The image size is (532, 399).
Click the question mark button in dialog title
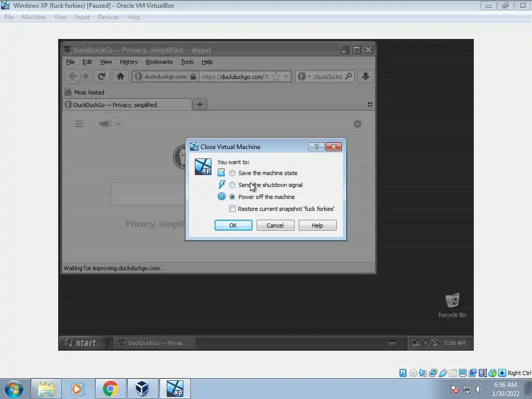click(316, 147)
